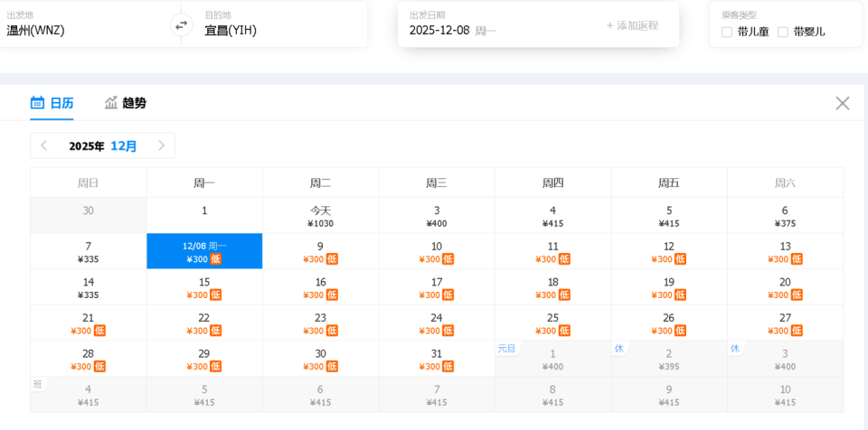This screenshot has width=868, height=430.
Task: Click the 低 badge on December 9
Action: point(332,259)
